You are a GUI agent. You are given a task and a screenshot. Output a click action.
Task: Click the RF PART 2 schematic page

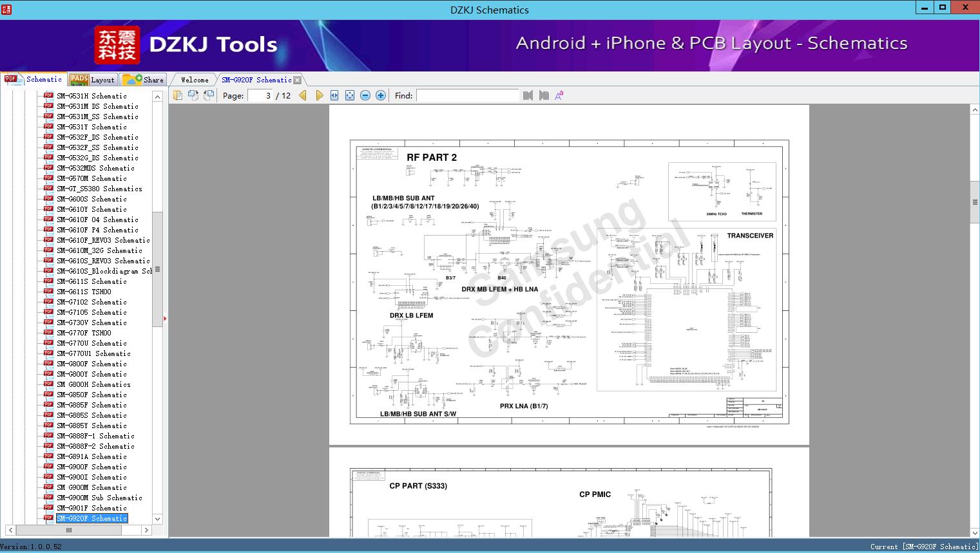(569, 275)
